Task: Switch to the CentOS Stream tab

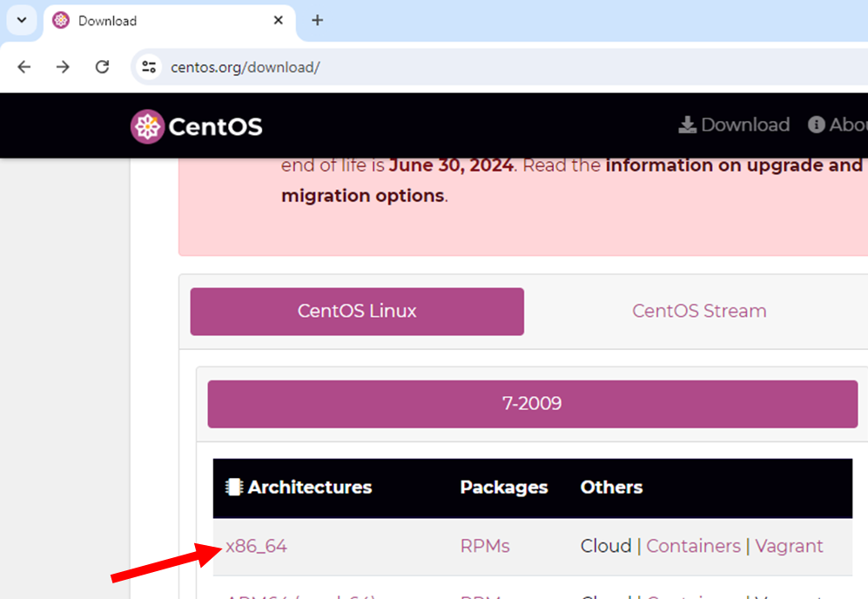Action: click(x=699, y=311)
